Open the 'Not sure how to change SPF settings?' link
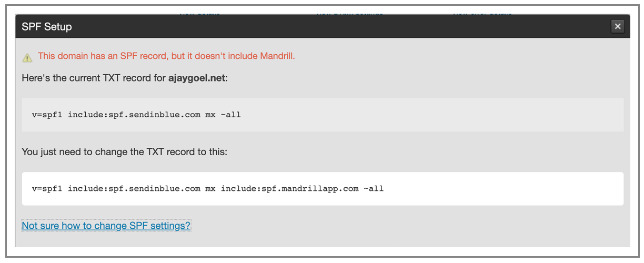 106,226
